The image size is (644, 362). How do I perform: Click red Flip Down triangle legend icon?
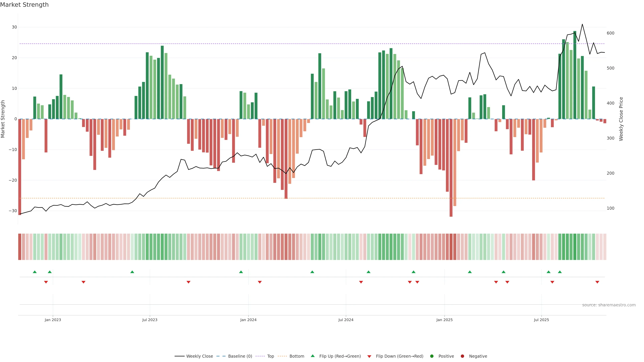(x=369, y=356)
